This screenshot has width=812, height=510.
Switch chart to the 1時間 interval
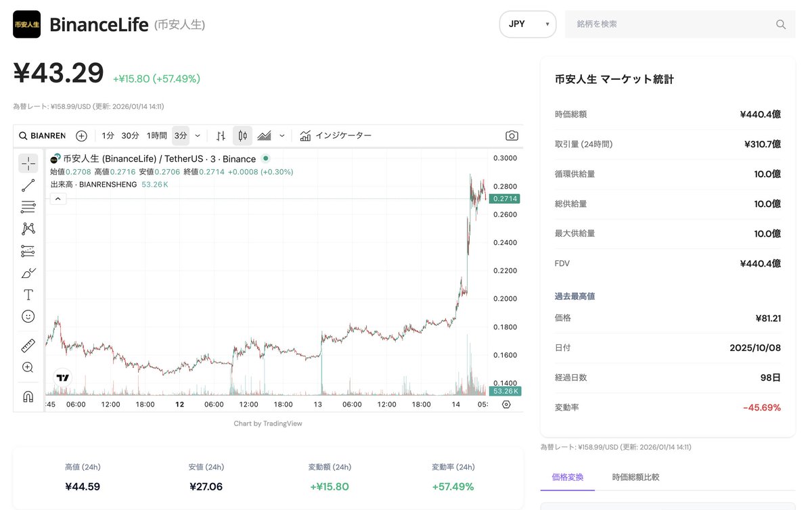(156, 135)
